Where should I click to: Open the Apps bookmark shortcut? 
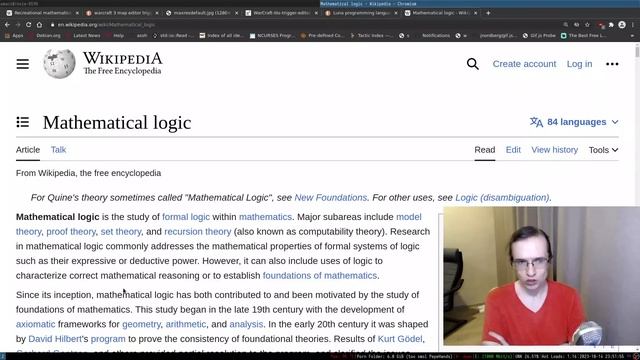pos(14,36)
